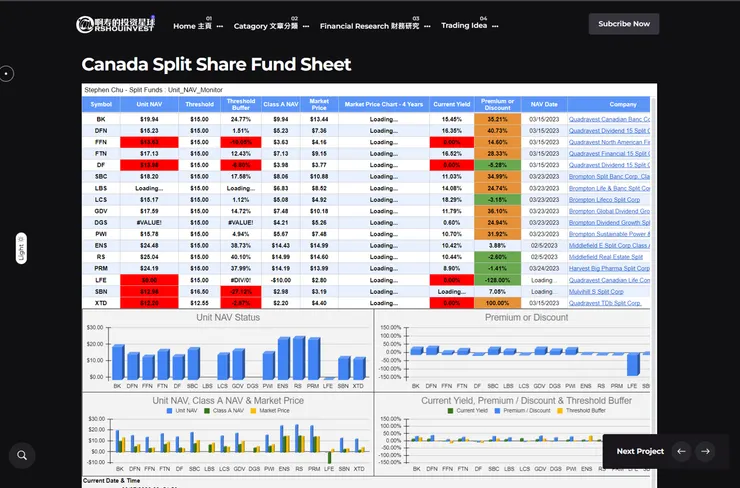Click the Premium or Discount header

497,104
